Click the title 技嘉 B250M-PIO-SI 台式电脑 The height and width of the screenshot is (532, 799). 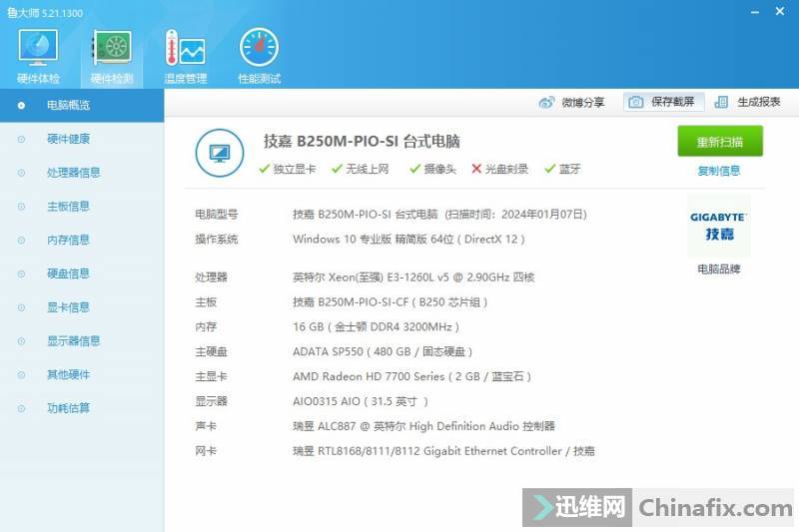(x=362, y=142)
